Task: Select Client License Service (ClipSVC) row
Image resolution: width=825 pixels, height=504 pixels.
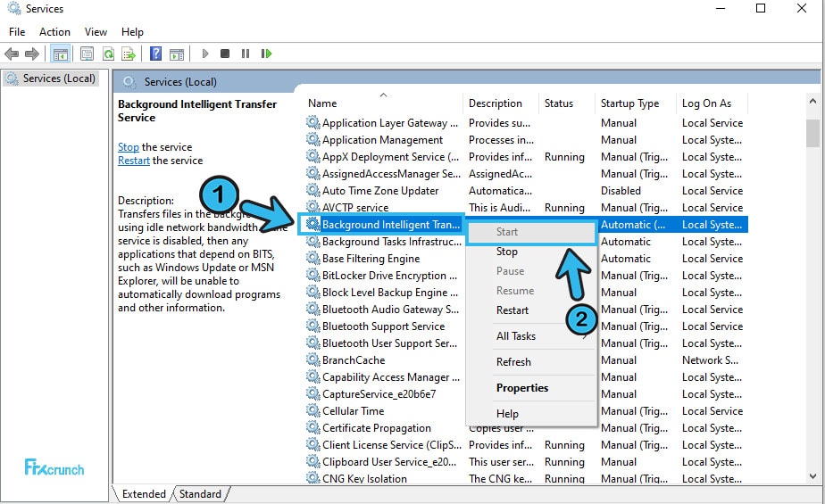Action: pos(525,444)
